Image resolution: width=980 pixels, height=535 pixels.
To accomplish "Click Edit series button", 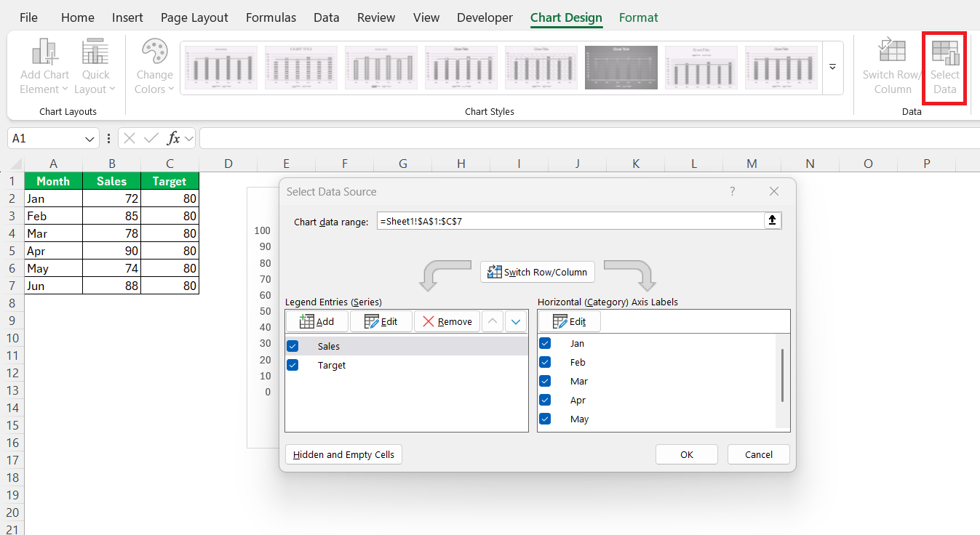I will point(381,321).
